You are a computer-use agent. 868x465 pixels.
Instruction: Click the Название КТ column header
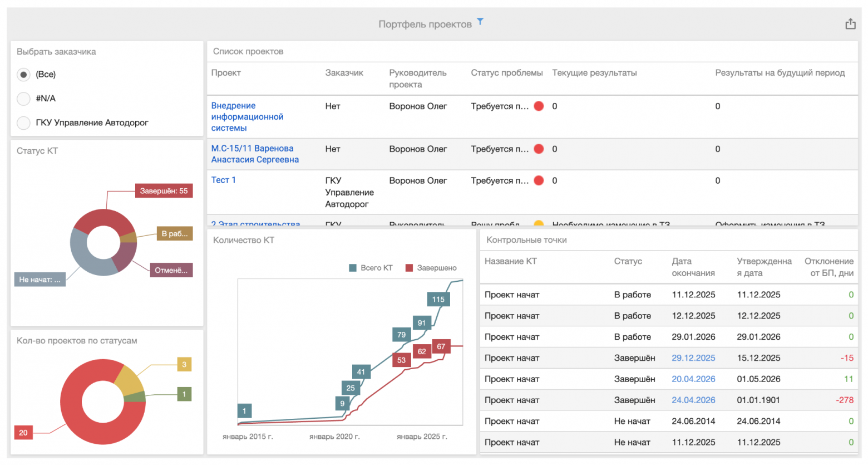(x=511, y=261)
